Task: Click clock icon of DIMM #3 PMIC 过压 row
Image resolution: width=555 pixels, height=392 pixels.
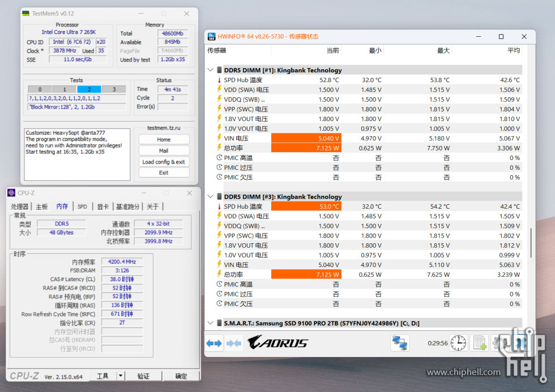Action: click(220, 294)
